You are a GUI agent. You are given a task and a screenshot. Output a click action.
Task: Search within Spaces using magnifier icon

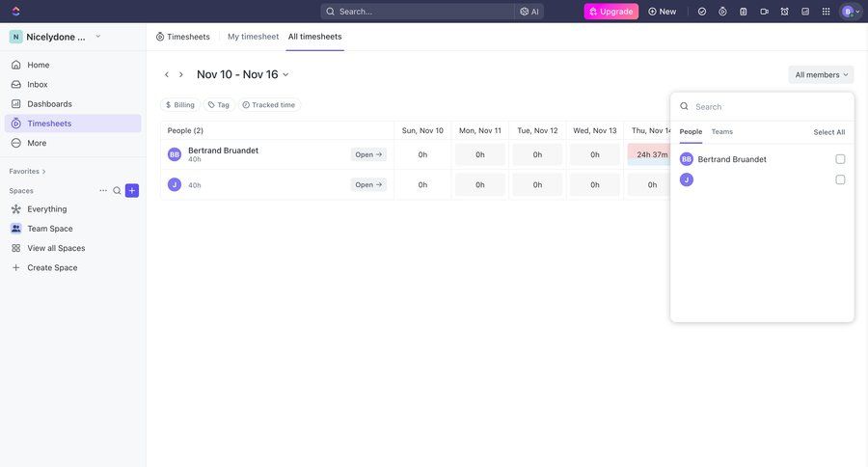click(x=117, y=191)
